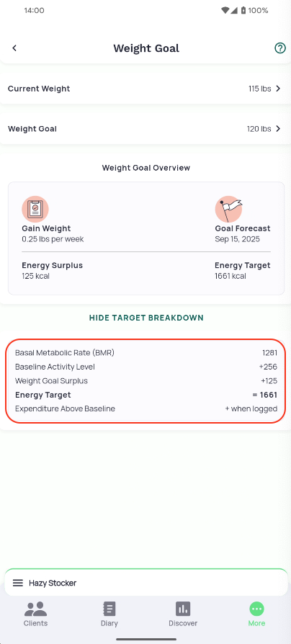
Task: Select the More tab
Action: (x=256, y=614)
